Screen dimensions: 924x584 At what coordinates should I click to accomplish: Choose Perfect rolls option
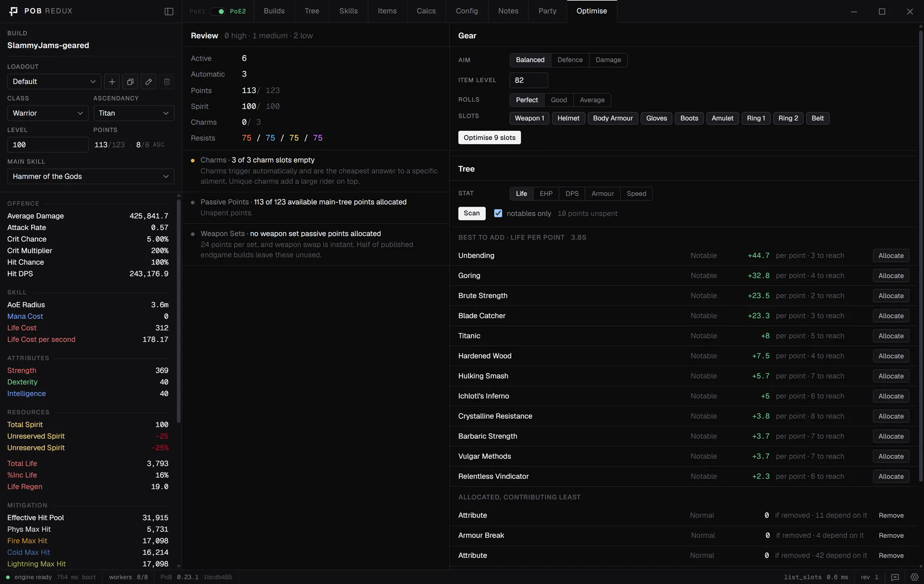(527, 100)
